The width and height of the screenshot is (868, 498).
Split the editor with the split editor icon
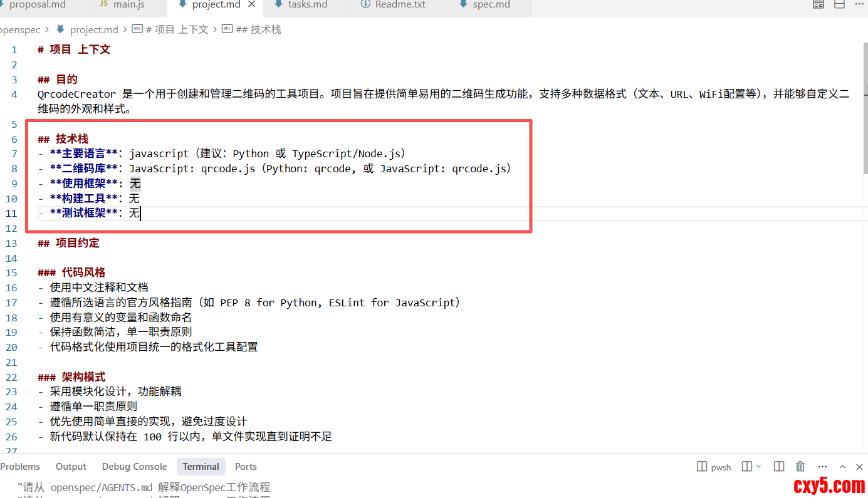[839, 4]
